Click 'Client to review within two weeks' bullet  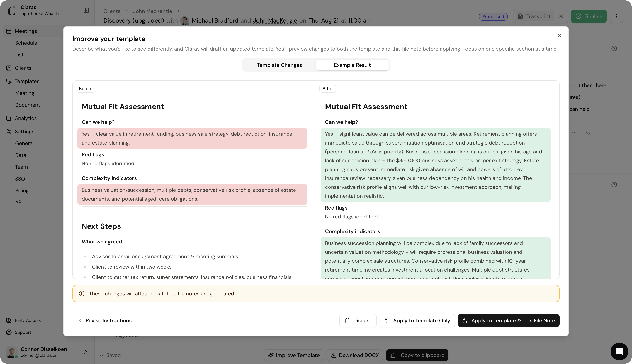tap(131, 267)
